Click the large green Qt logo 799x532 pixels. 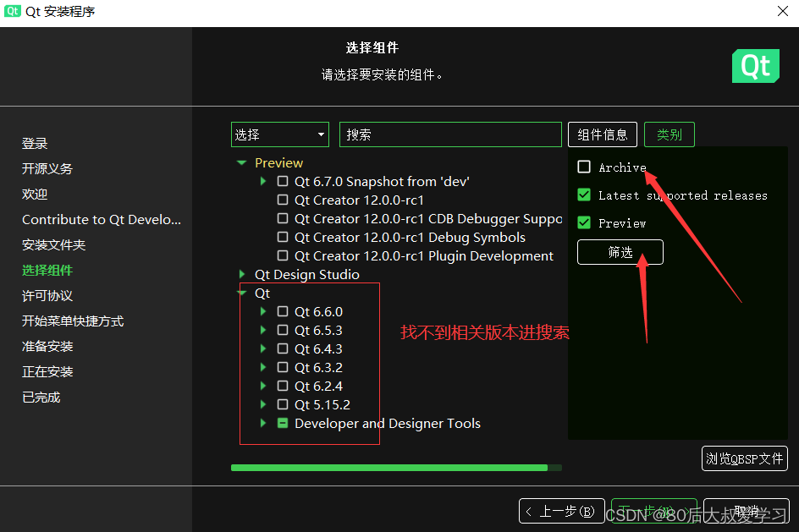756,66
